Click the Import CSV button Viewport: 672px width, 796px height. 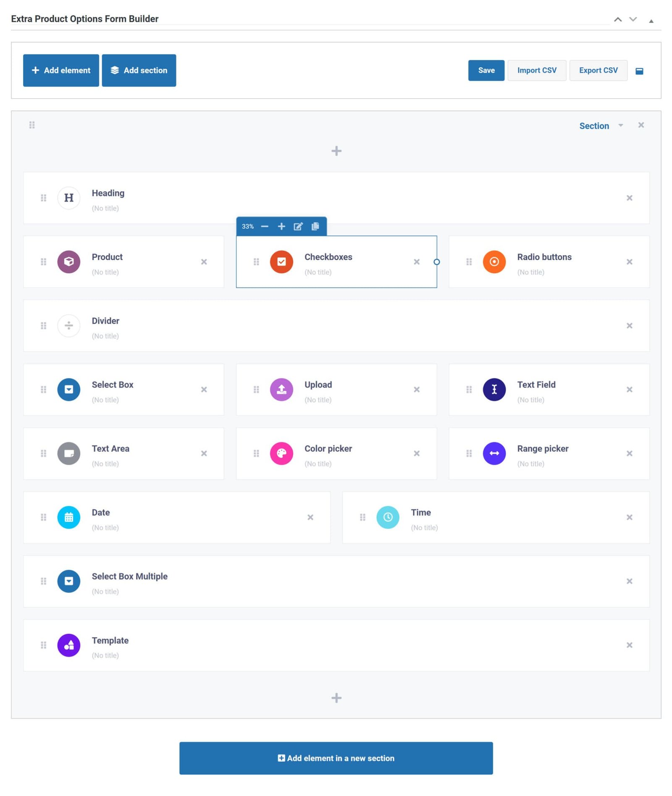coord(537,71)
